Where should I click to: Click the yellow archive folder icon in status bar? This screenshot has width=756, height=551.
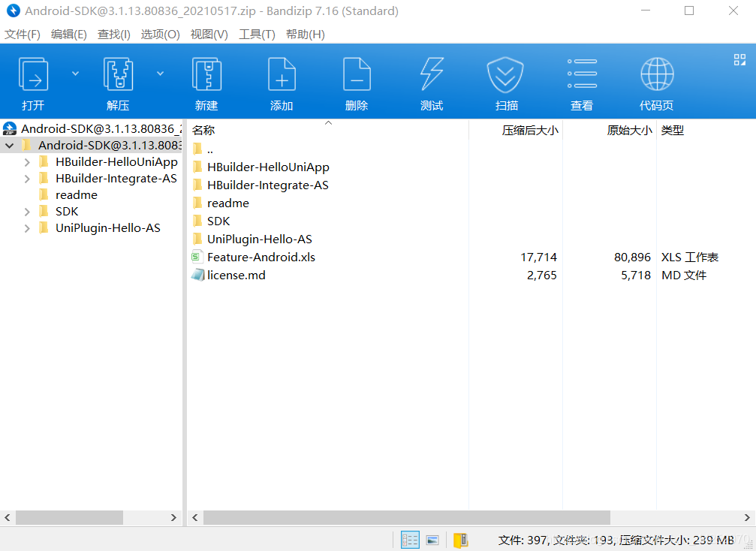(x=460, y=540)
